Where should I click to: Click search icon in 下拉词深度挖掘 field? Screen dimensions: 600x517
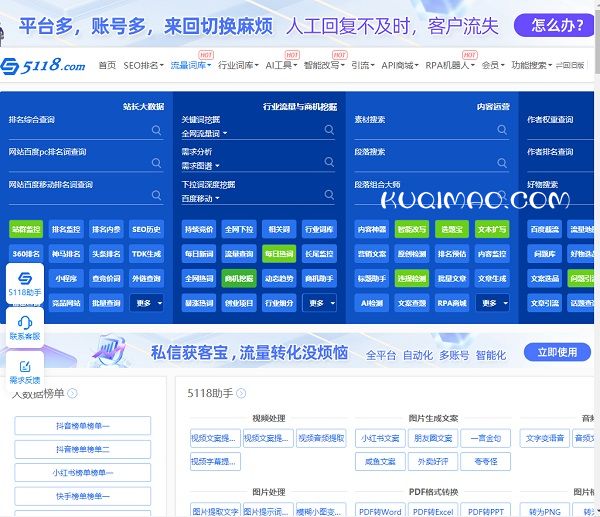coord(329,194)
